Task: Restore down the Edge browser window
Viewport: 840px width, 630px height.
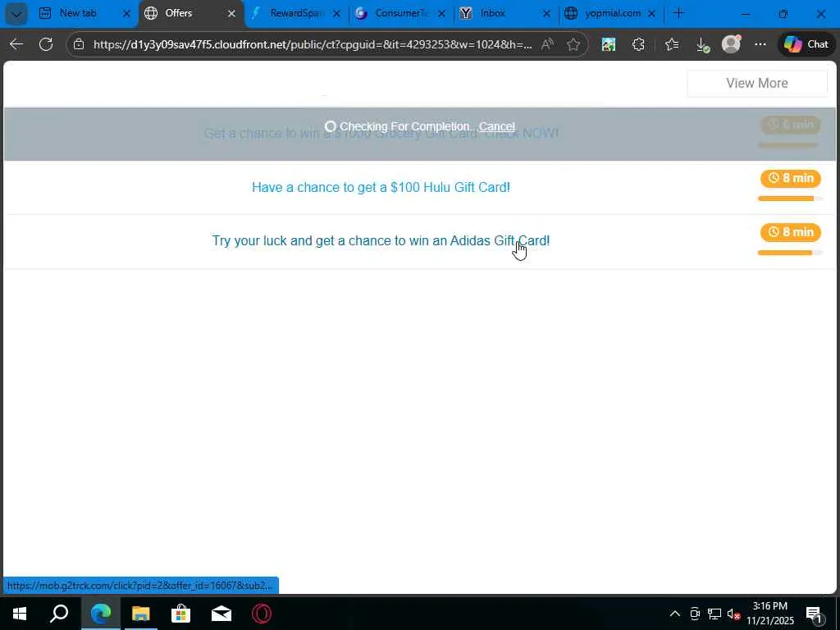Action: pyautogui.click(x=783, y=14)
